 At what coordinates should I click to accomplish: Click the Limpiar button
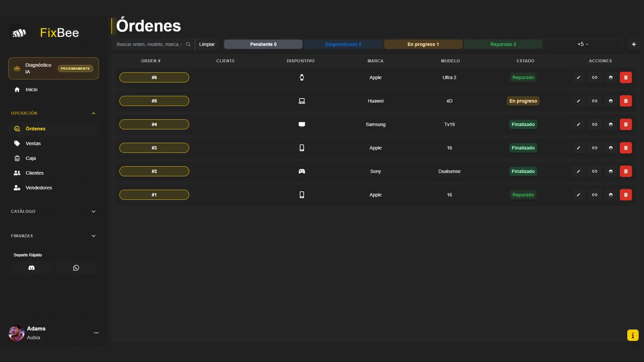click(x=207, y=44)
